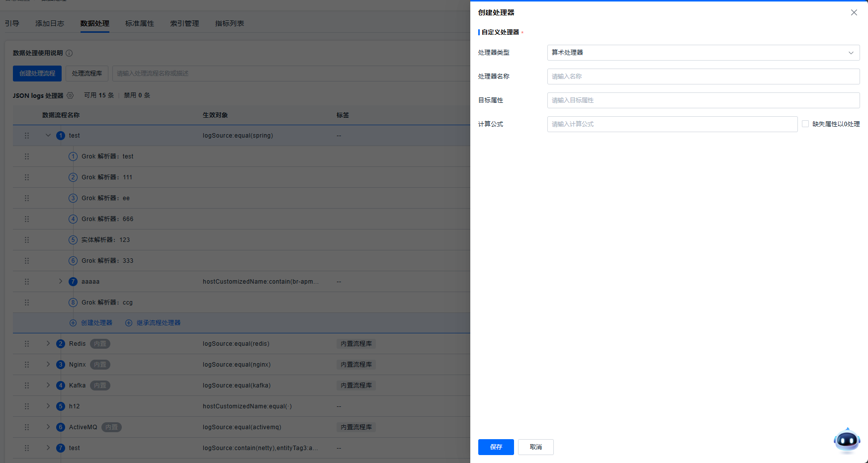This screenshot has width=868, height=463.
Task: Click plus icon for 继承流程处理器
Action: [x=129, y=323]
